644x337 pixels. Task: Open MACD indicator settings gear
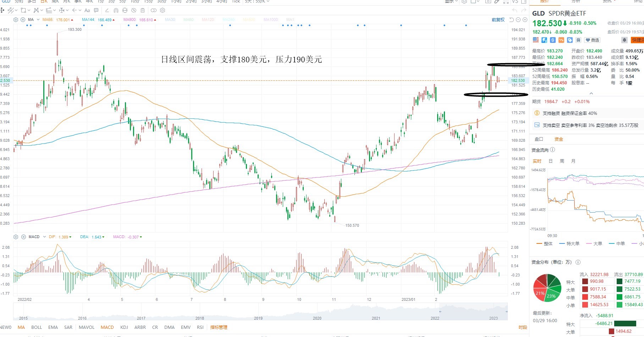coord(16,237)
